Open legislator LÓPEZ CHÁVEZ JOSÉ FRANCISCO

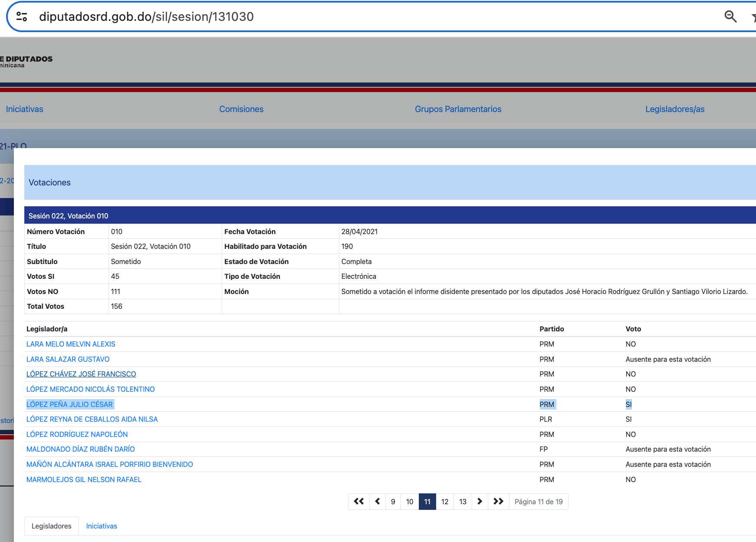click(x=81, y=374)
